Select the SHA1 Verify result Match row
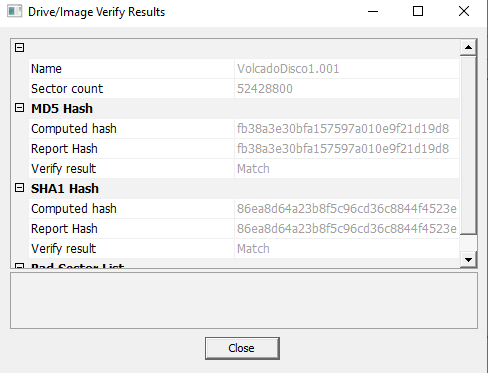 (244, 249)
